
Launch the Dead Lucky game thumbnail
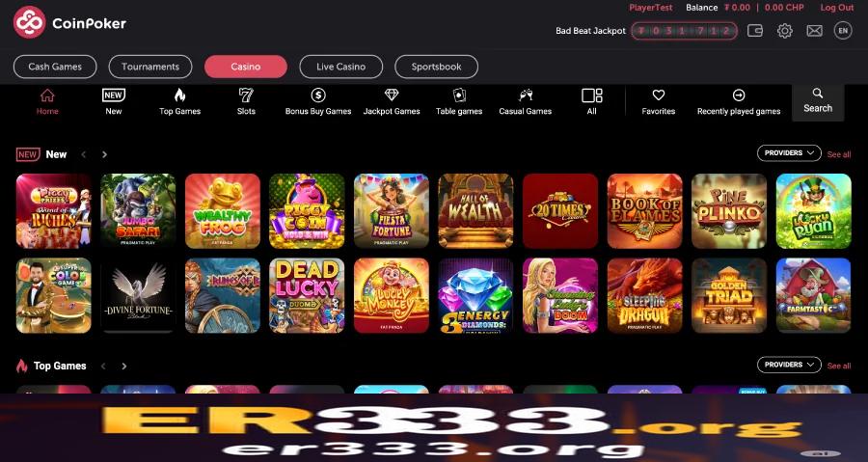[307, 295]
